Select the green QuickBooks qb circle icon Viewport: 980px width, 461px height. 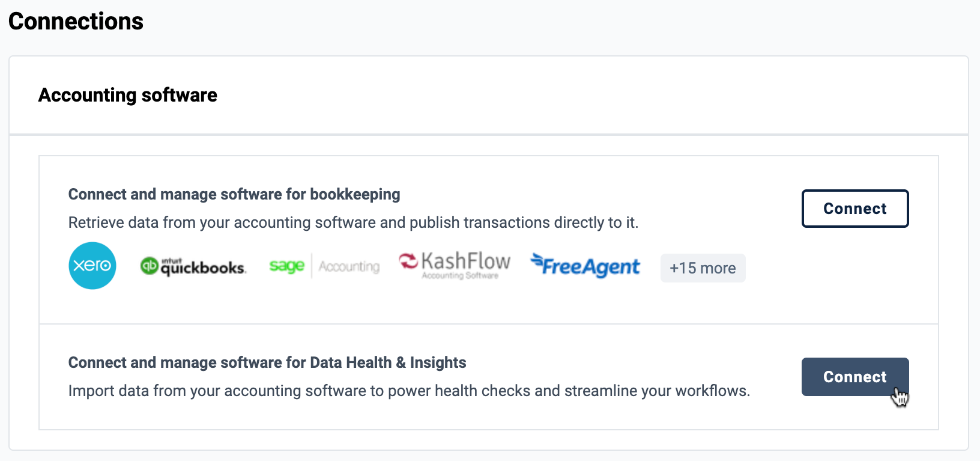tap(149, 266)
